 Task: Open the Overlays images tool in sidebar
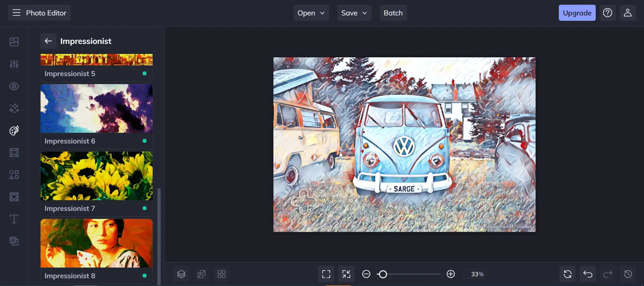(x=14, y=241)
